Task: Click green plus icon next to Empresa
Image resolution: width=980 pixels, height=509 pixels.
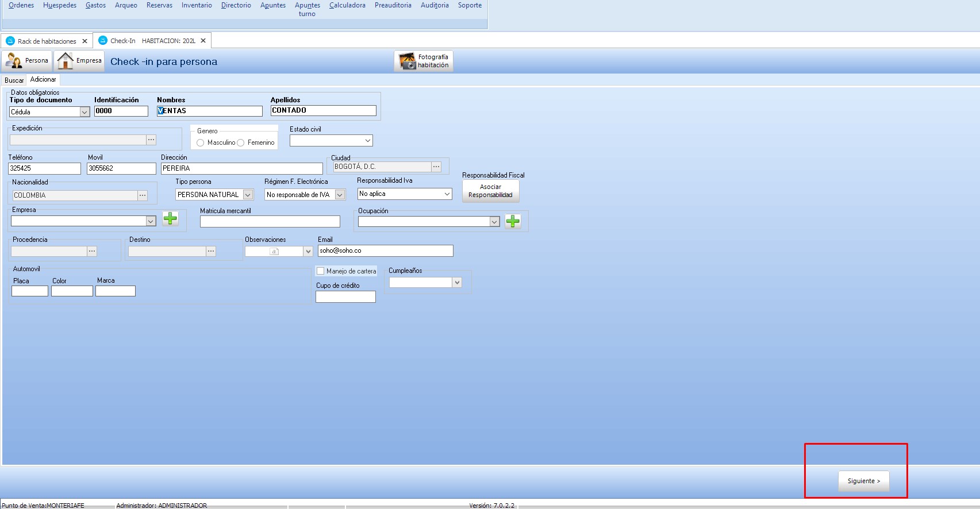Action: tap(170, 218)
